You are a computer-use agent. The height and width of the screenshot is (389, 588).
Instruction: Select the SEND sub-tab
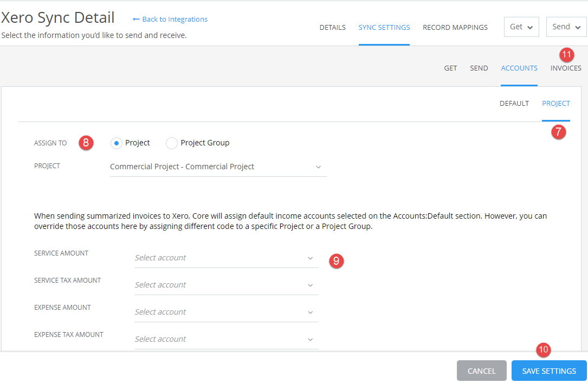click(479, 68)
